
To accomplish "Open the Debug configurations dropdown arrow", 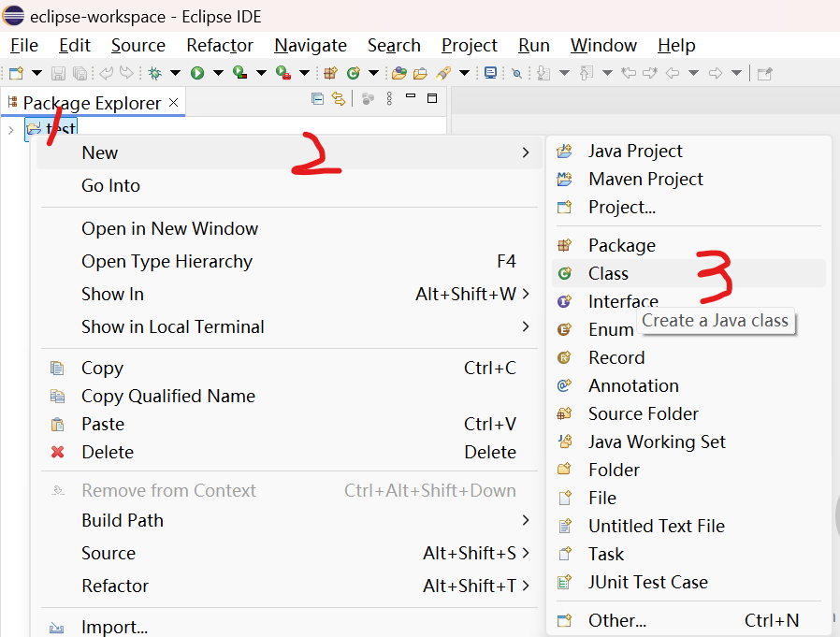I will click(175, 73).
